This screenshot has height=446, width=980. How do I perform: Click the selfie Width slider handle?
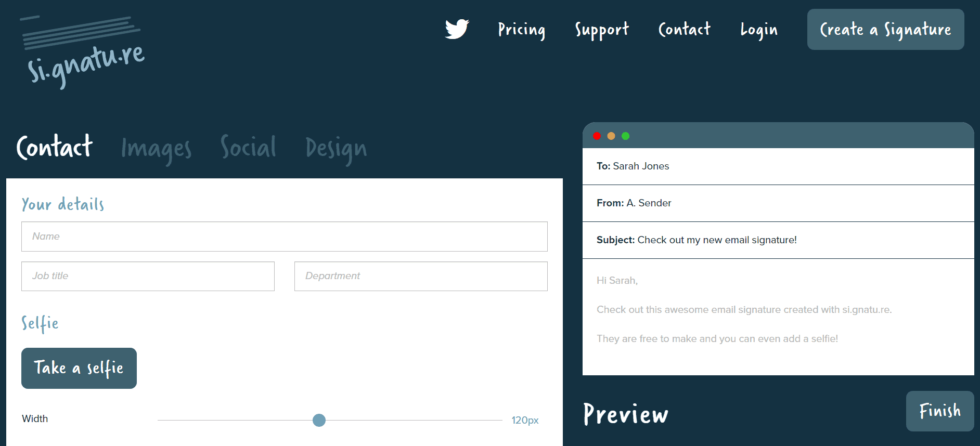click(319, 420)
